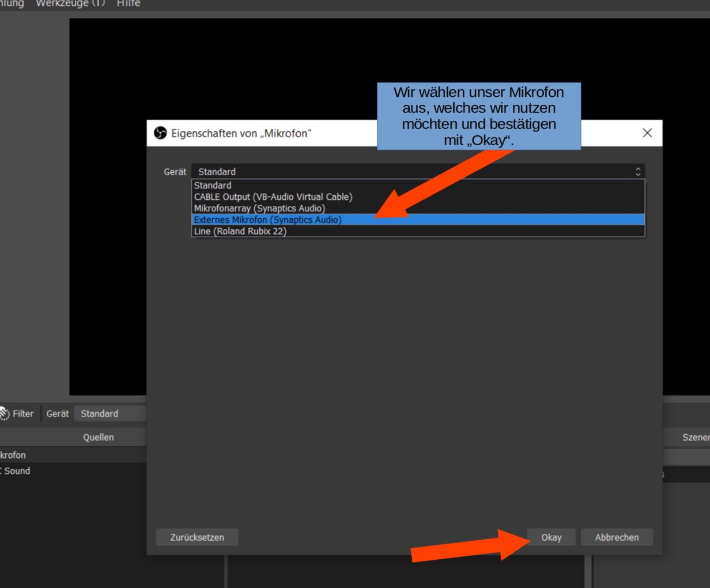Click the OBS logo in dialog title
710x588 pixels.
click(160, 133)
